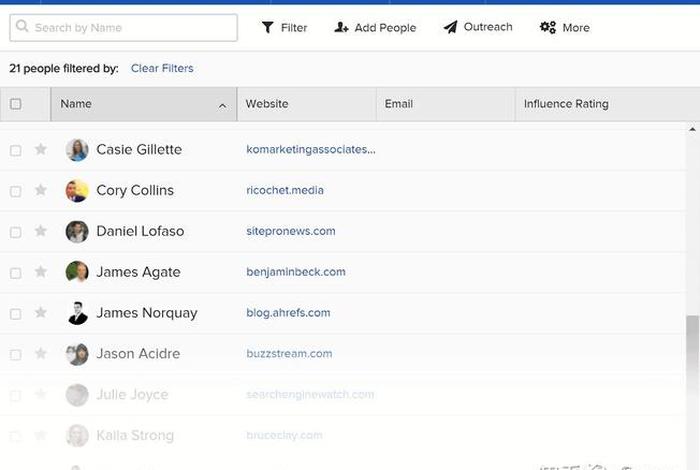Viewport: 700px width, 470px height.
Task: Click the Website column header
Action: point(307,104)
